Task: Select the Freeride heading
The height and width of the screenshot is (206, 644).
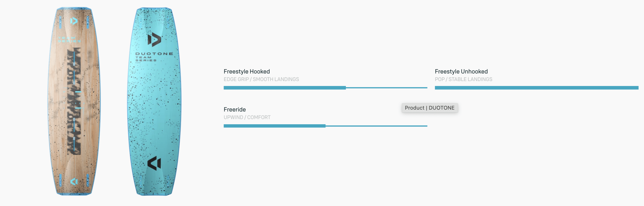Action: [234, 109]
